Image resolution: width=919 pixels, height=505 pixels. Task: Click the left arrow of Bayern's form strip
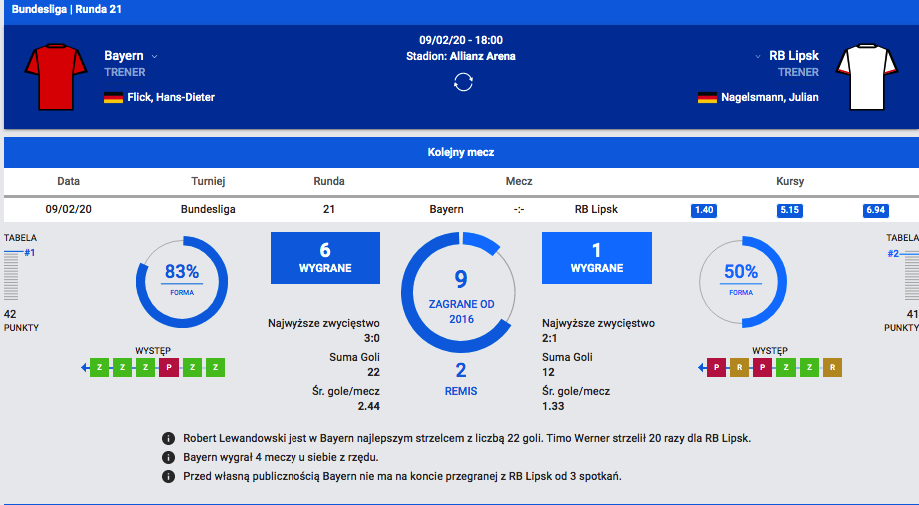[85, 368]
